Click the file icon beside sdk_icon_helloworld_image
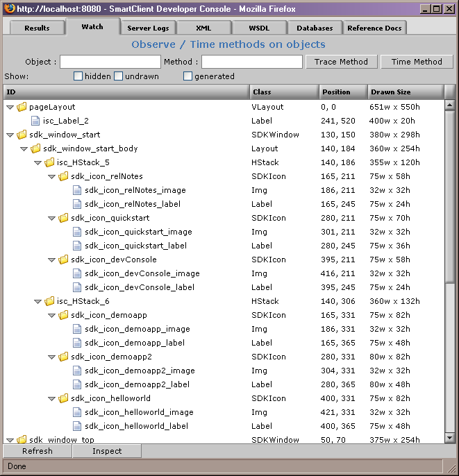 click(x=77, y=412)
